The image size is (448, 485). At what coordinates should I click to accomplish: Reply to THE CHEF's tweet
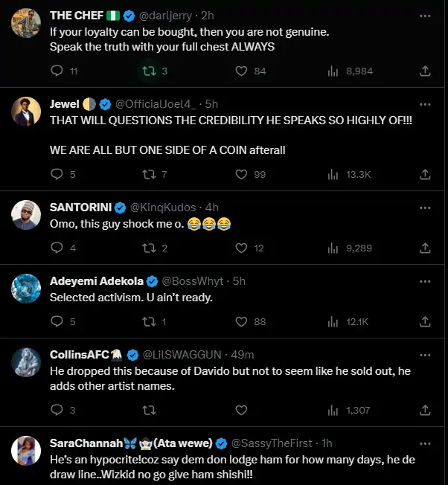57,71
